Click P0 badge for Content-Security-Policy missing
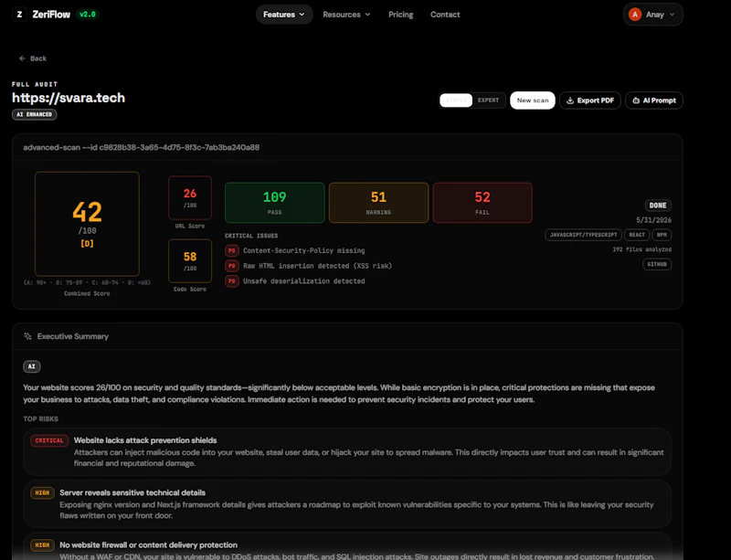This screenshot has height=560, width=731. (232, 251)
